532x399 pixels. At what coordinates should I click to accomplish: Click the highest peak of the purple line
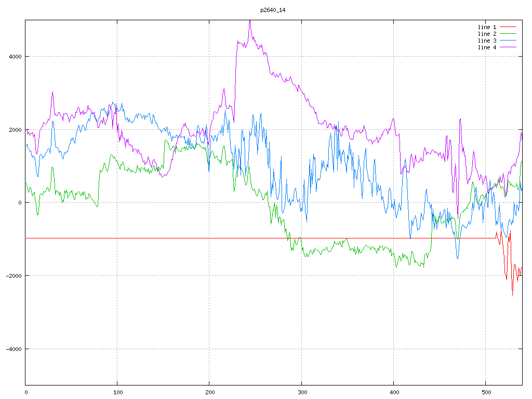[249, 21]
